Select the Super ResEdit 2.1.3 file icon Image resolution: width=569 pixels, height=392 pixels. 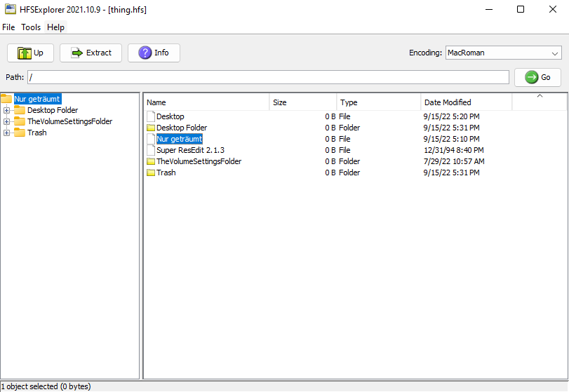coord(150,150)
